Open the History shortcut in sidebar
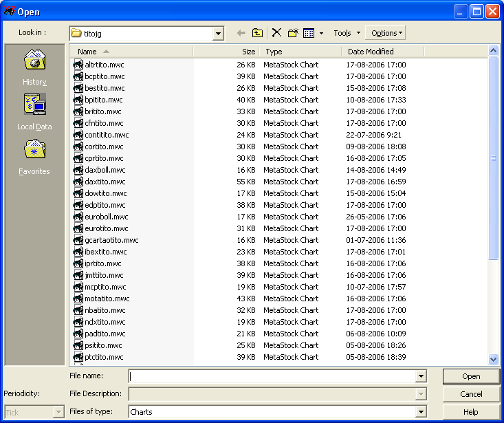 tap(34, 67)
